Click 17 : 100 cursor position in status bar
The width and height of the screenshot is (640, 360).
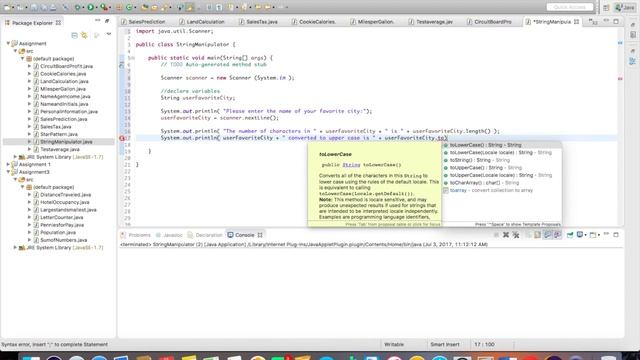tap(484, 344)
